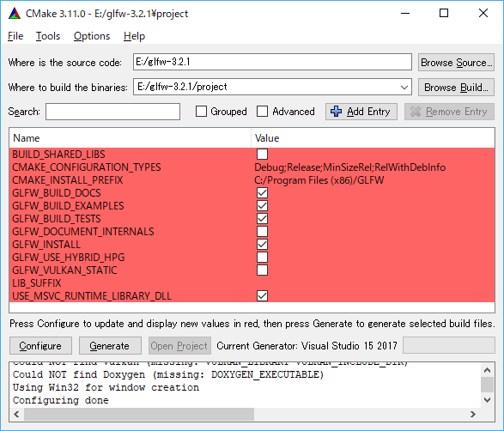Select the GLFW_INSTALL row name
This screenshot has height=431, width=504.
point(46,245)
